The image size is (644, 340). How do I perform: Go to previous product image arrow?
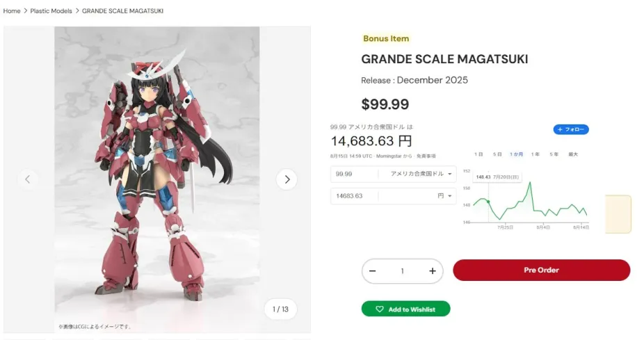point(28,179)
